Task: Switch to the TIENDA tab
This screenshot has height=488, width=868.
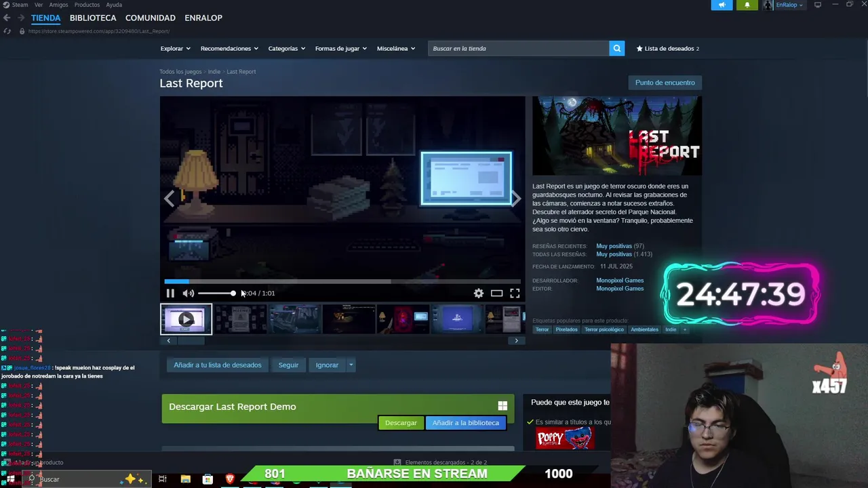Action: point(45,18)
